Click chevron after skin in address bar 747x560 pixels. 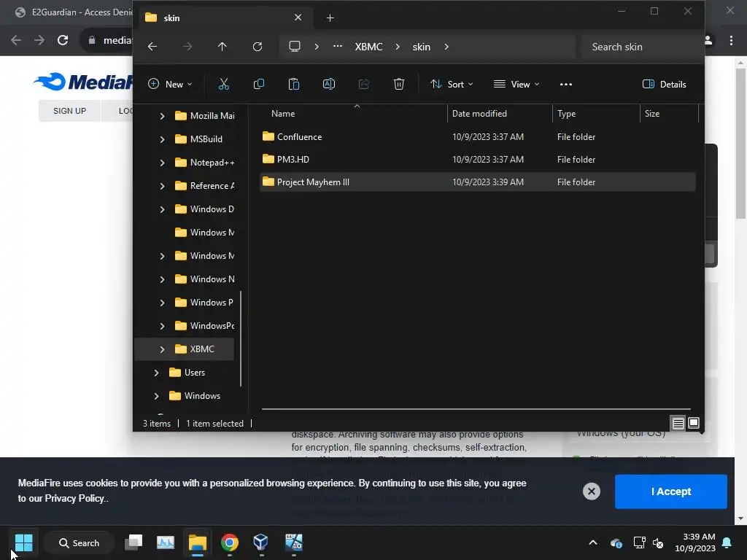(446, 47)
